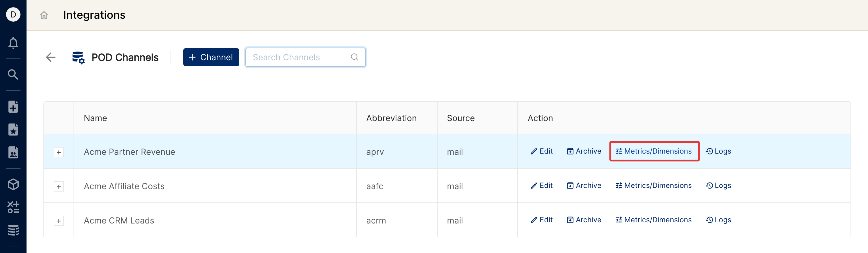This screenshot has width=868, height=253.
Task: Add a new Channel
Action: pyautogui.click(x=211, y=57)
